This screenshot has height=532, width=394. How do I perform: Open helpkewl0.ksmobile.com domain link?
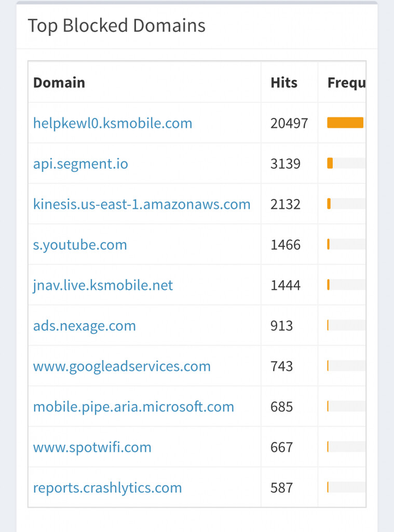point(113,123)
